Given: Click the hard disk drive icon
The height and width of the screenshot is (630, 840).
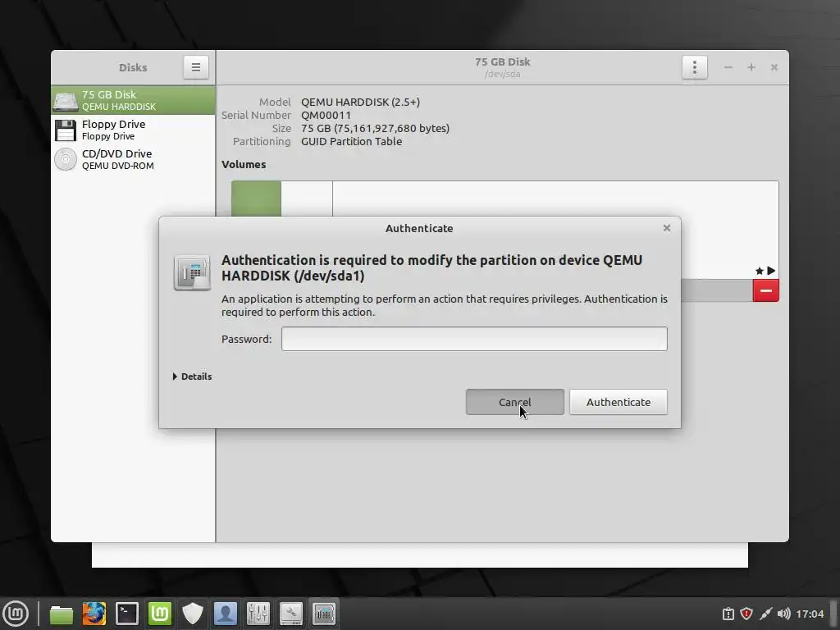Looking at the screenshot, I should click(66, 101).
